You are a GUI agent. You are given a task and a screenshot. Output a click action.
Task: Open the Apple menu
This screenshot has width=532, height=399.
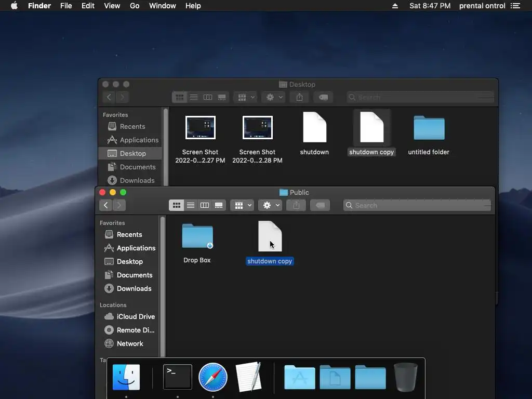pyautogui.click(x=14, y=6)
